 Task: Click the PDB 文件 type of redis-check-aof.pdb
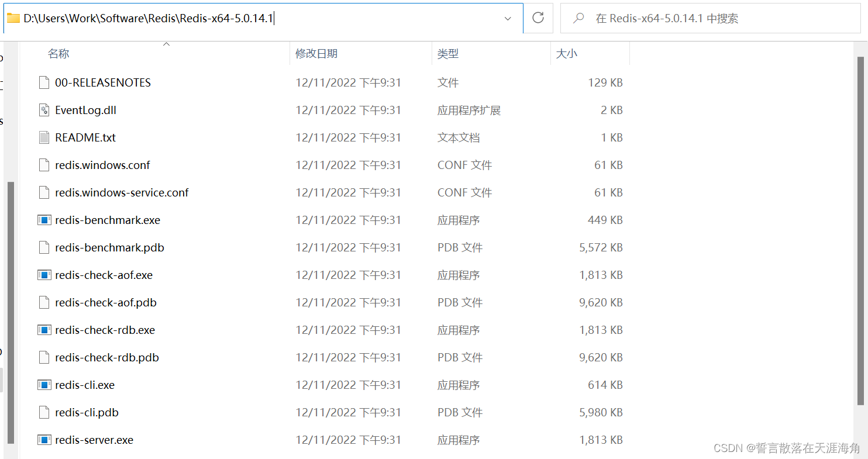[460, 302]
